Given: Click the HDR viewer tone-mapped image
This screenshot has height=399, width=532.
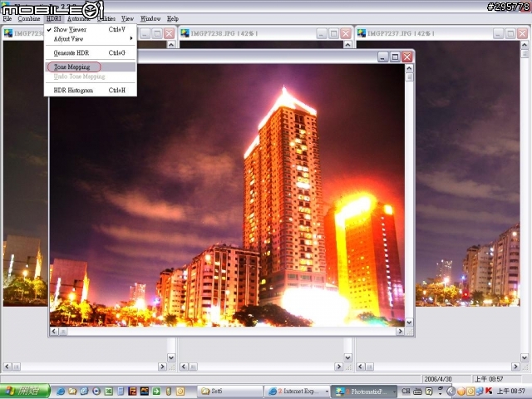Looking at the screenshot, I should click(227, 195).
